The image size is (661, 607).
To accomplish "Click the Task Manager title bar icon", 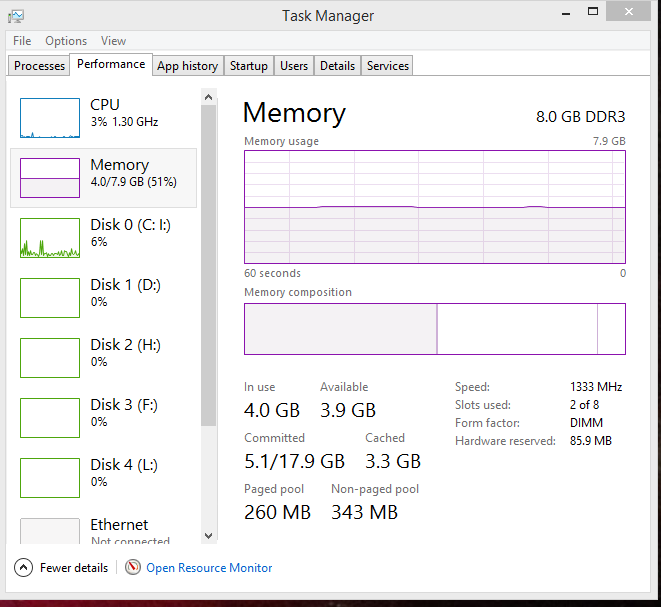I will coord(16,16).
